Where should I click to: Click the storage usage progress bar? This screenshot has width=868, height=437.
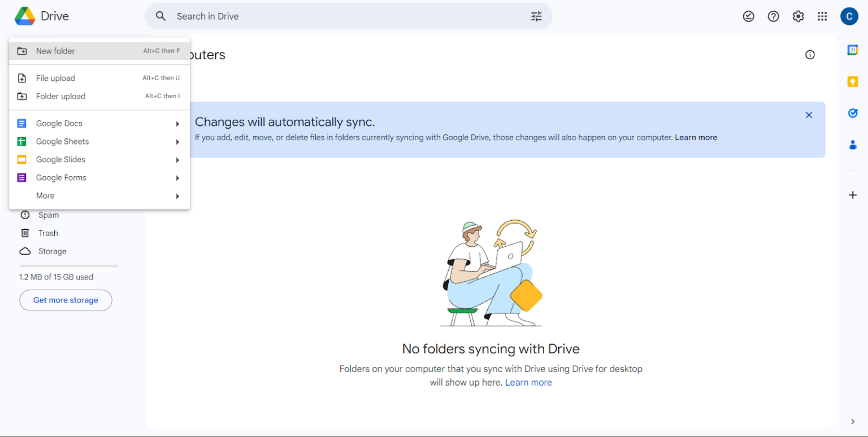68,265
